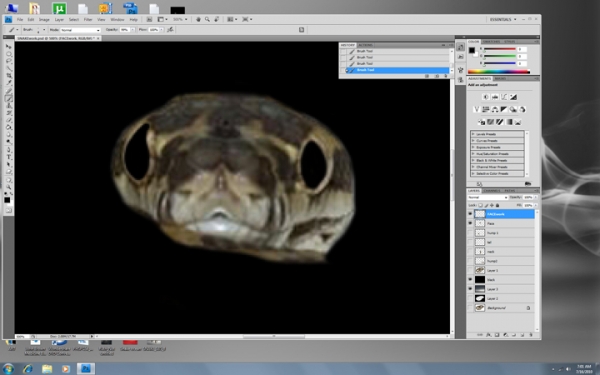This screenshot has height=375, width=600.
Task: Add a layer mask from Layers panel
Action: tap(497, 335)
